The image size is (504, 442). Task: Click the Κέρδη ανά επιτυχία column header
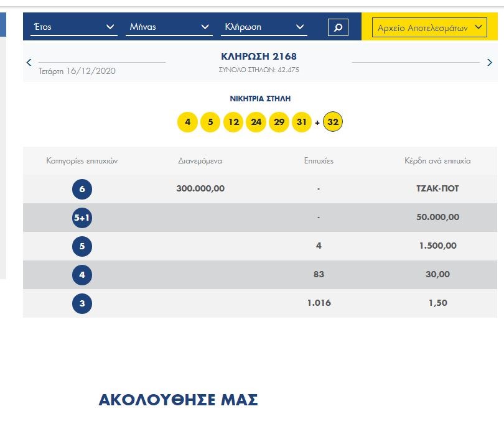click(x=437, y=160)
